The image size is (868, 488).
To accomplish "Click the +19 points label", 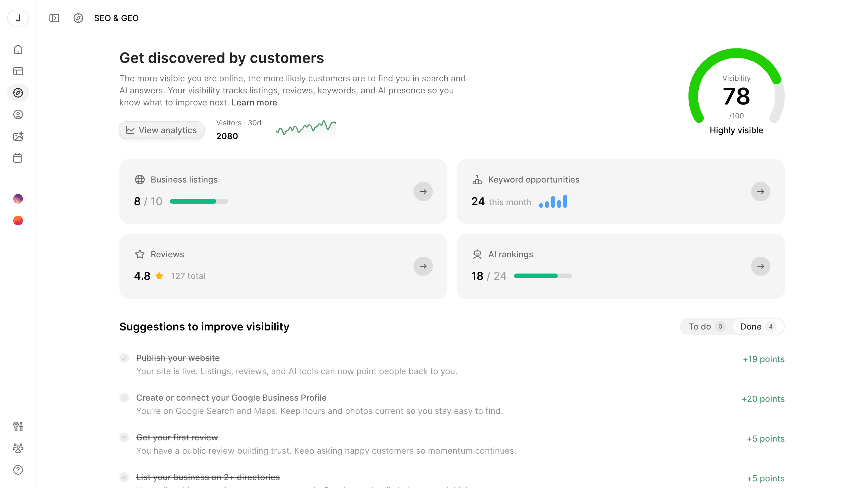I will (763, 359).
